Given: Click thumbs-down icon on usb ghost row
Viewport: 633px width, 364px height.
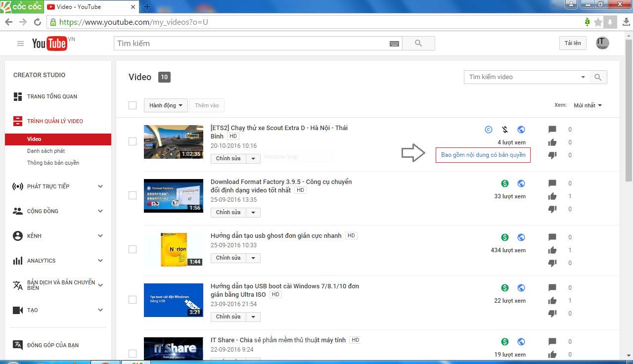Looking at the screenshot, I should 552,263.
